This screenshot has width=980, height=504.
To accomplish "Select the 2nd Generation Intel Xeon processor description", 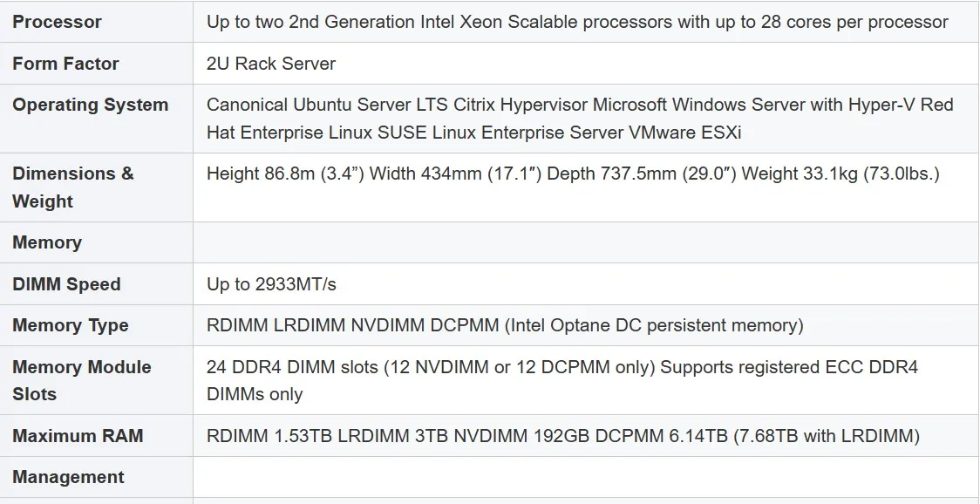I will (577, 22).
